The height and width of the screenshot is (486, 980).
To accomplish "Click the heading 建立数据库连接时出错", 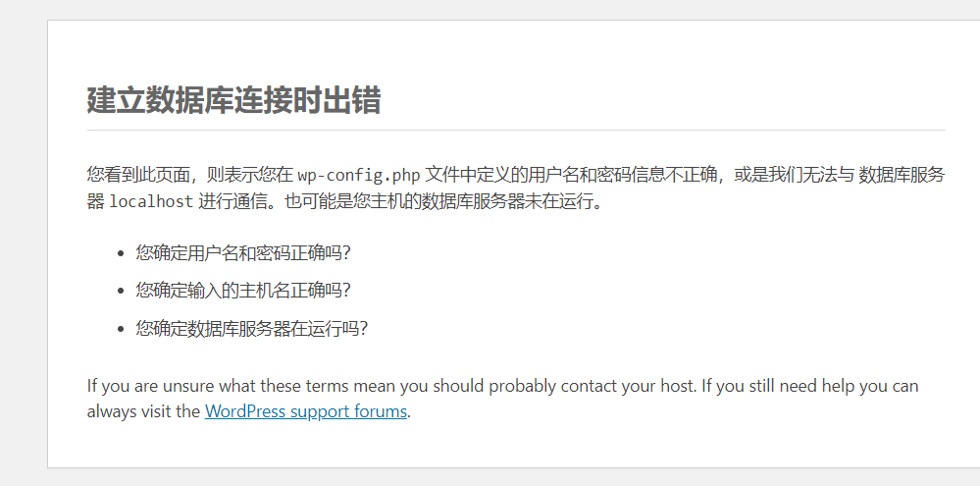I will click(x=233, y=100).
